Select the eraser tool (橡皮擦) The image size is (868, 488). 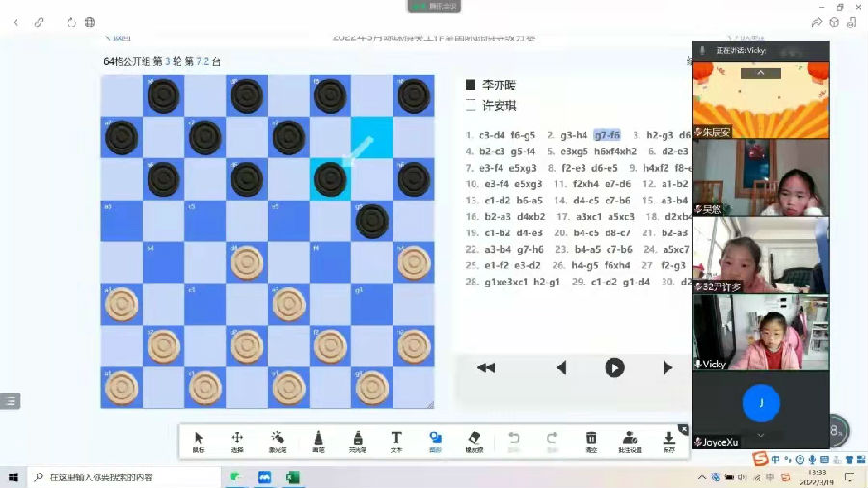474,442
